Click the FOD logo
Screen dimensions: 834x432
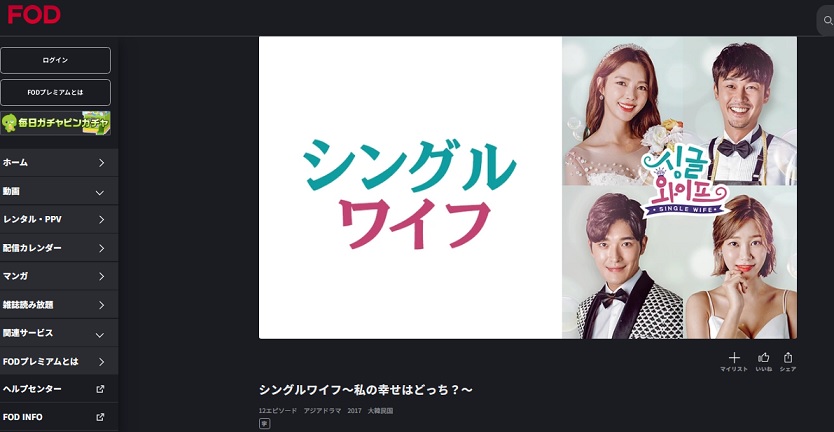point(34,14)
